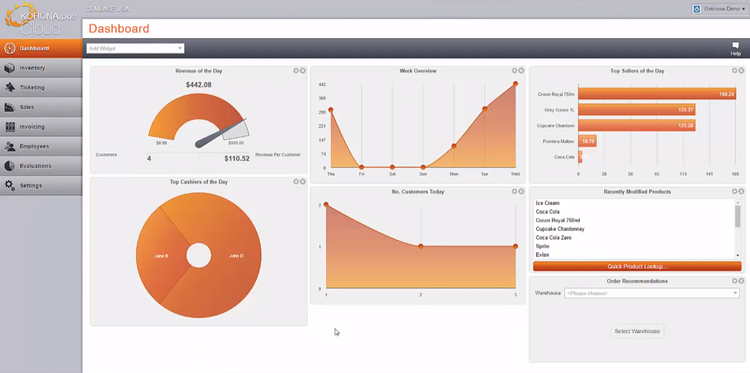Open the Welcome Demo user menu arrow

[743, 9]
